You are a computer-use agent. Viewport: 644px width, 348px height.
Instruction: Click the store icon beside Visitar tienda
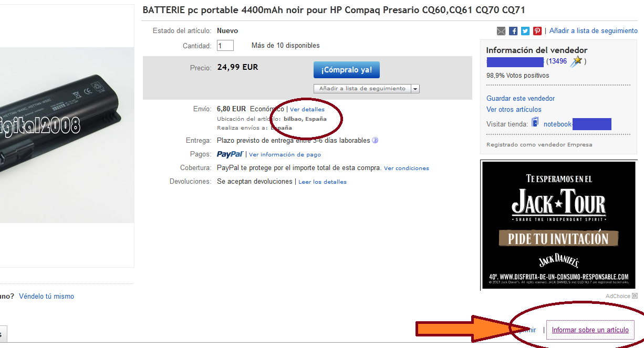coord(535,122)
